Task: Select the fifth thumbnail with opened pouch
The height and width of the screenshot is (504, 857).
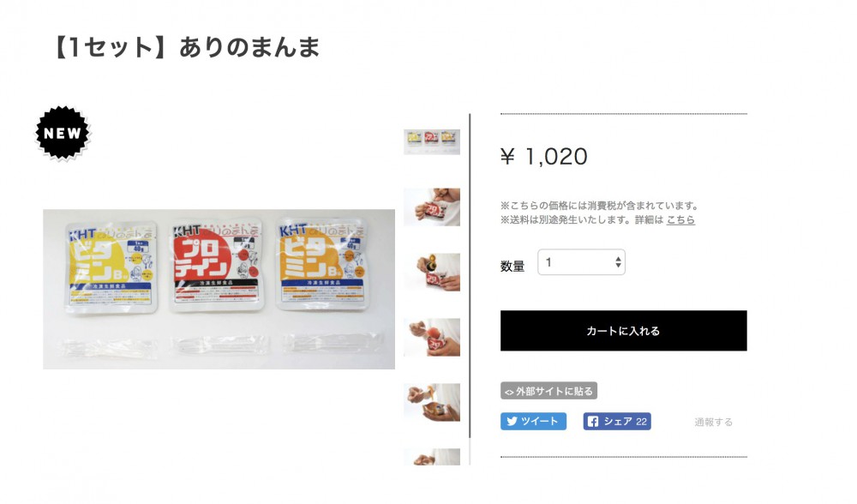Action: tap(432, 402)
